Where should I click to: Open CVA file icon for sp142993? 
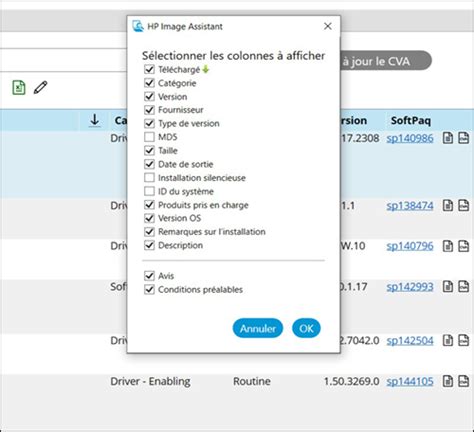[464, 287]
